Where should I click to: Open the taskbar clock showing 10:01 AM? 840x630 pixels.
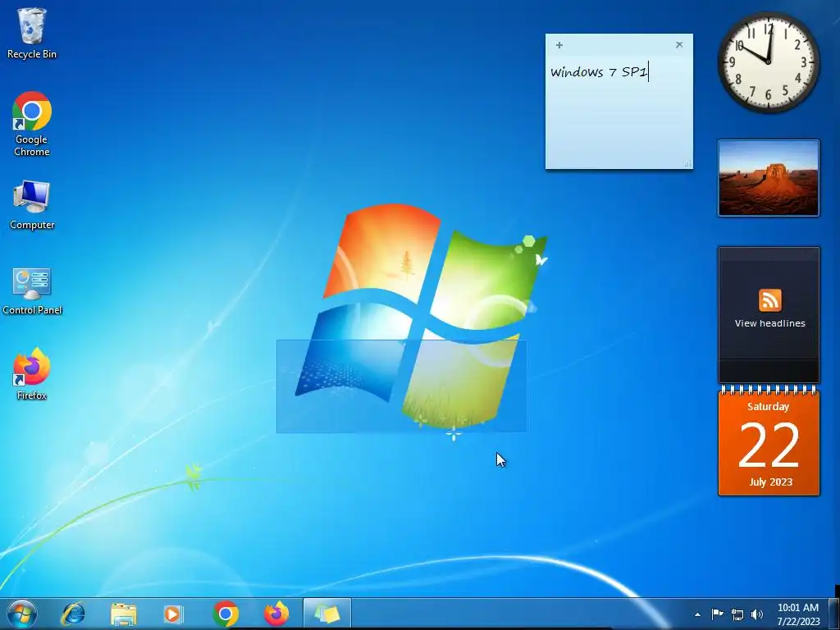(798, 614)
